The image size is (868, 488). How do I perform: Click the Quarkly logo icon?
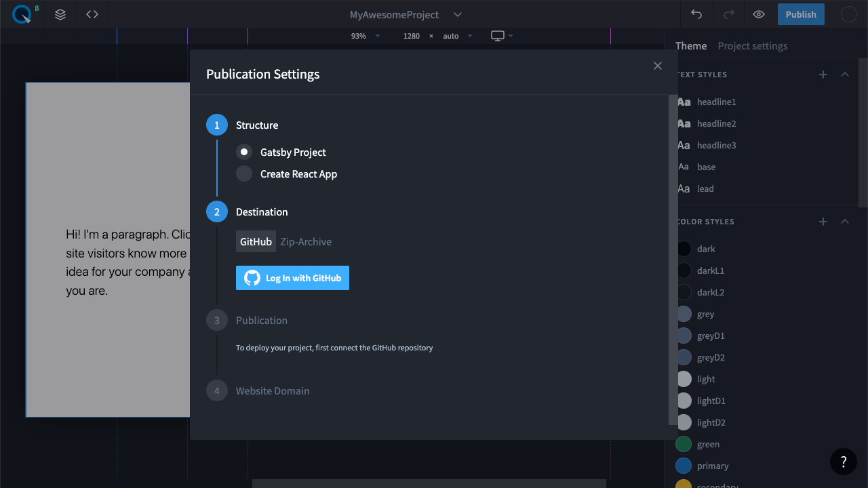point(22,14)
